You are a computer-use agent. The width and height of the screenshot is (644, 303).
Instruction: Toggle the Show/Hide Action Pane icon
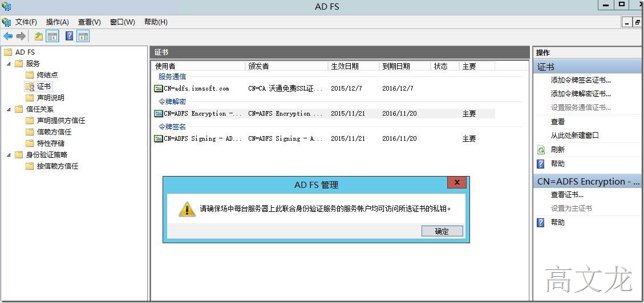pyautogui.click(x=83, y=36)
